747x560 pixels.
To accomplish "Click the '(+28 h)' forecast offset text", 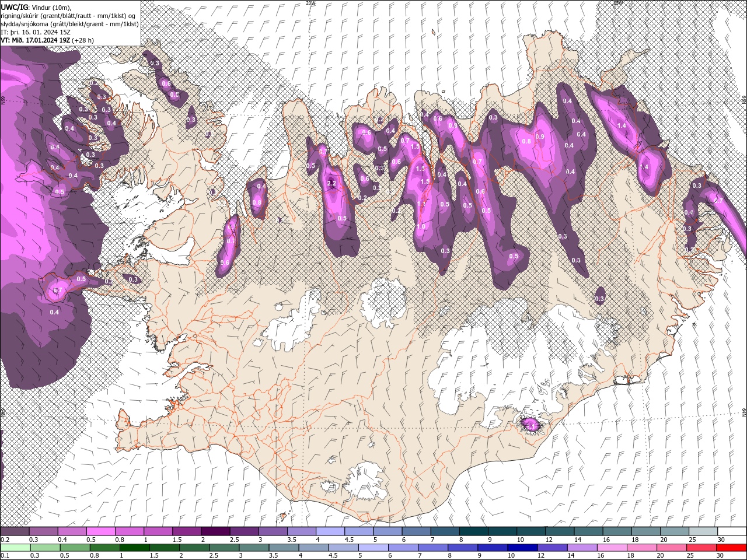I will (x=83, y=40).
